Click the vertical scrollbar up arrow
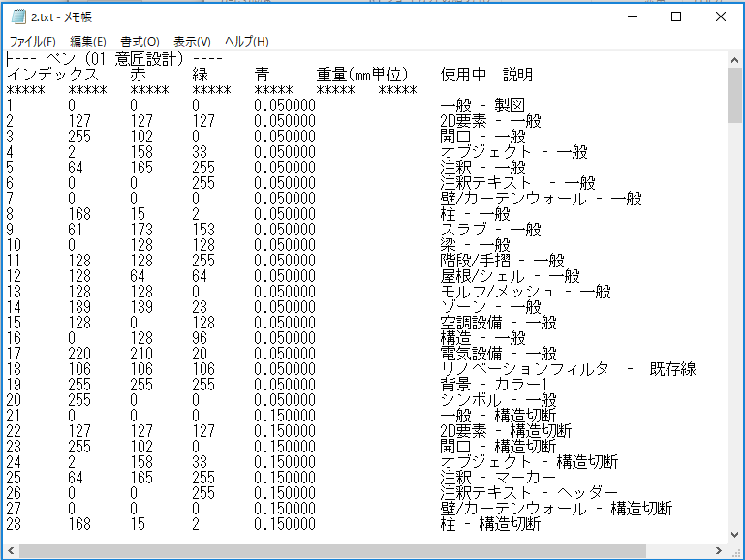The height and width of the screenshot is (560, 745). [x=734, y=60]
